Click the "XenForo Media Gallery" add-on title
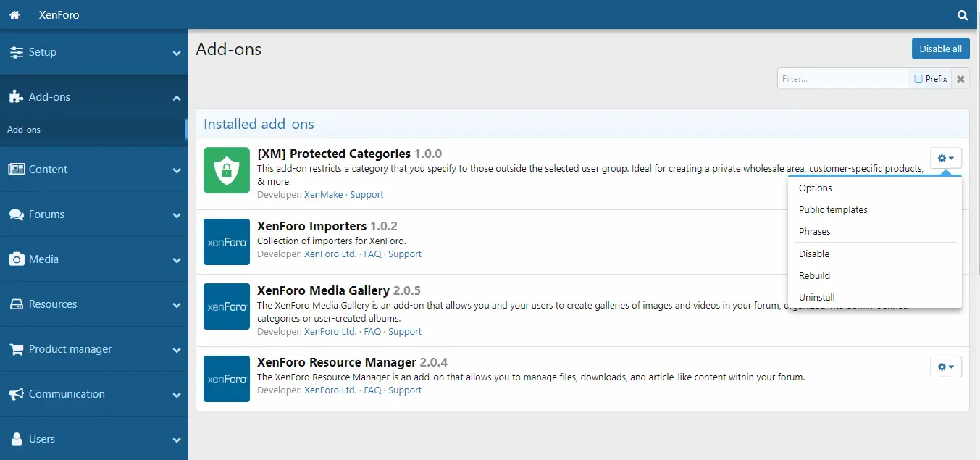The width and height of the screenshot is (980, 460). tap(324, 290)
